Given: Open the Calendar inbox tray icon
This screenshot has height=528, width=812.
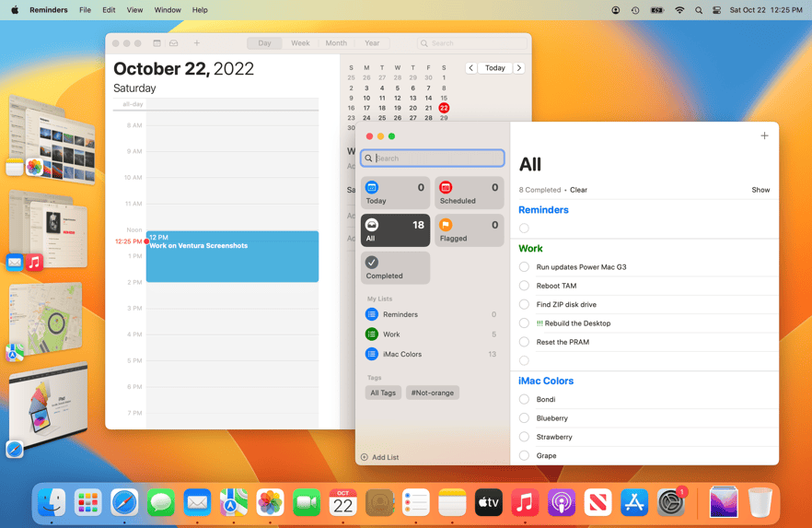Looking at the screenshot, I should [x=173, y=43].
